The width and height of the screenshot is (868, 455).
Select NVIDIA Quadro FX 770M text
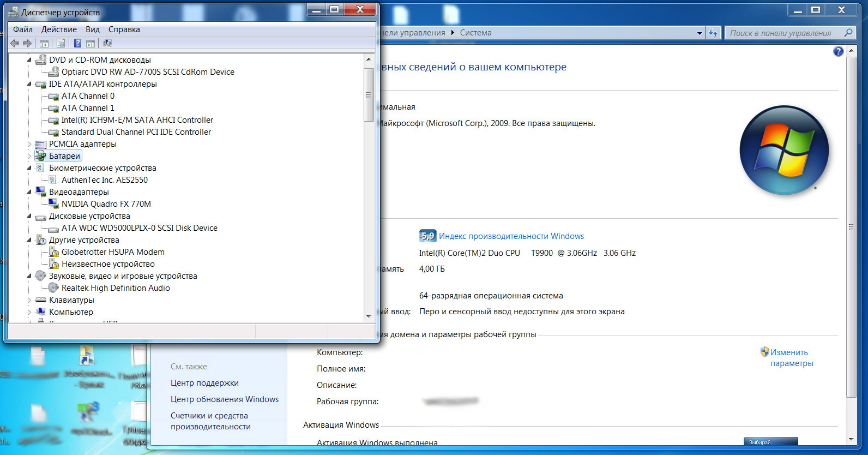[106, 204]
